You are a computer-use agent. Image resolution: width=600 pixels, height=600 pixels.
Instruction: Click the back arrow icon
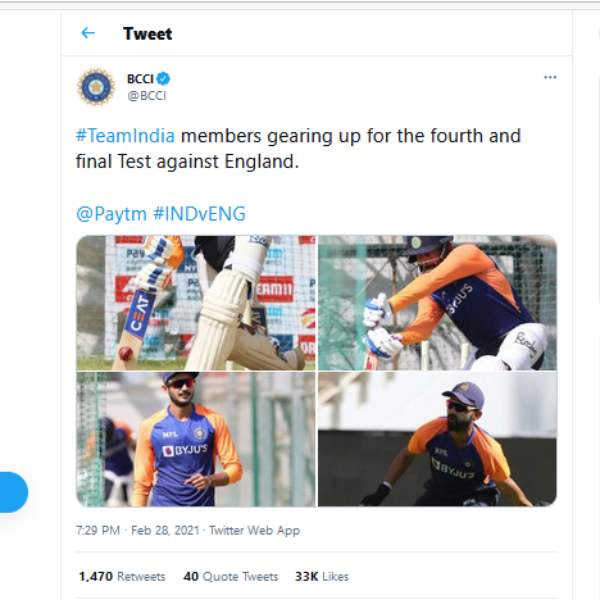[x=88, y=33]
